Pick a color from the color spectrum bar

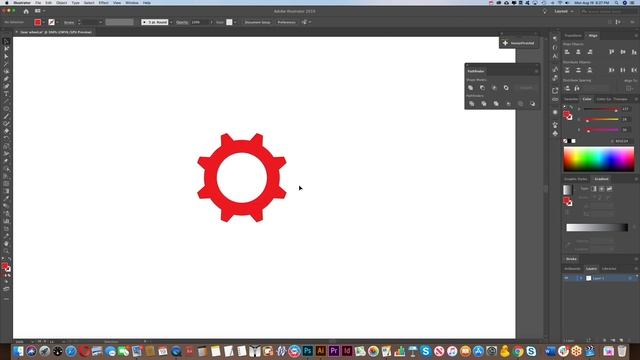pyautogui.click(x=599, y=159)
